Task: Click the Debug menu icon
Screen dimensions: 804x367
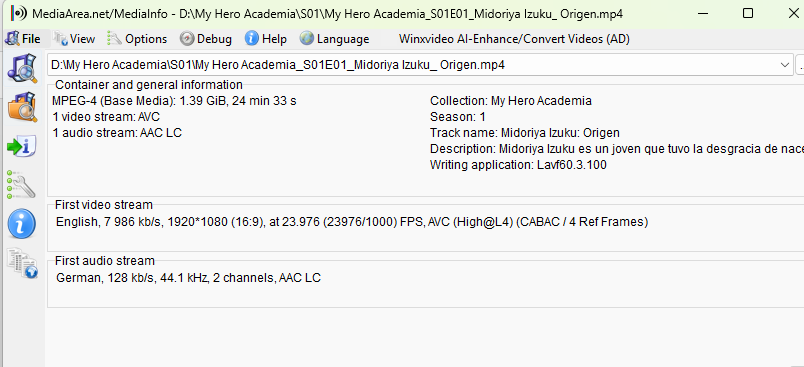Action: (x=187, y=38)
